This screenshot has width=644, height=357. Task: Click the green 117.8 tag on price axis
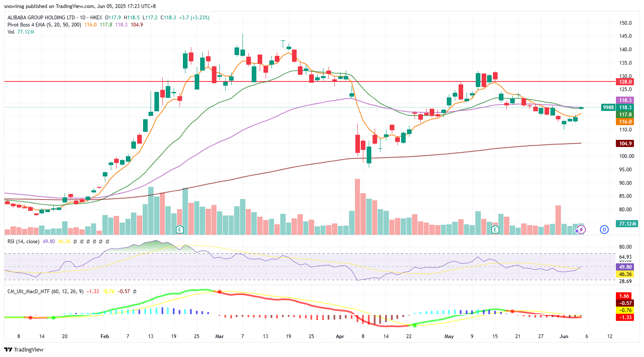(625, 115)
